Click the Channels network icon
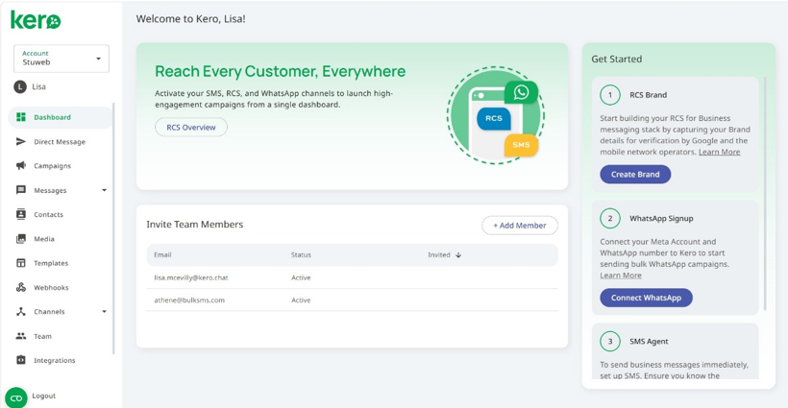Viewport: 788px width, 408px height. coord(21,312)
